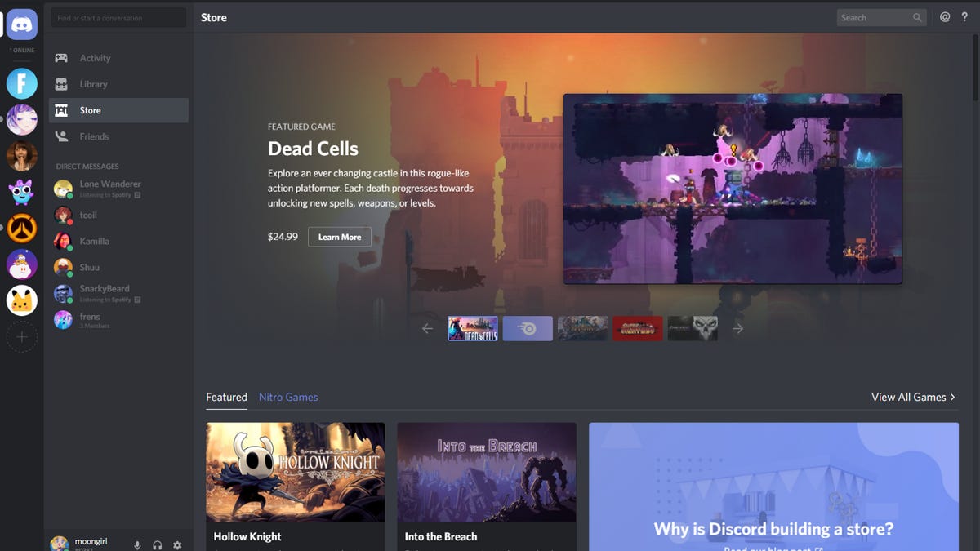This screenshot has width=980, height=551.
Task: Open the Hollow Knight store thumbnail
Action: coord(295,473)
